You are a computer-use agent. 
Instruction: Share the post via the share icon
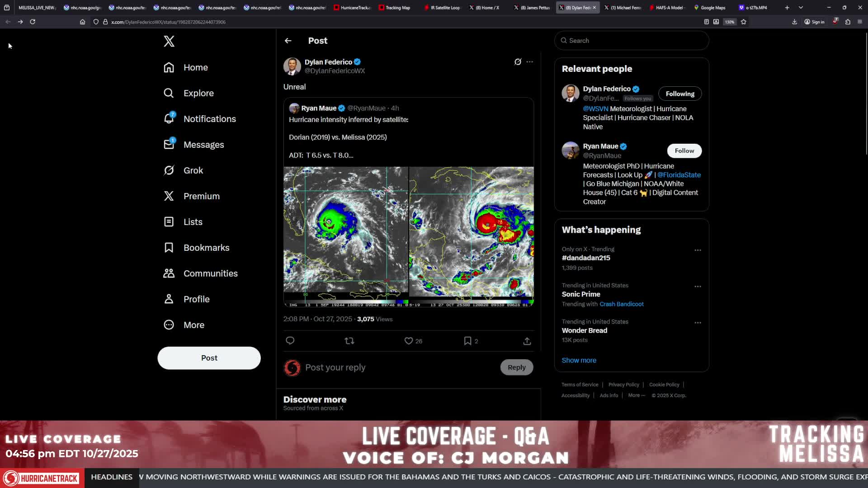click(x=527, y=341)
